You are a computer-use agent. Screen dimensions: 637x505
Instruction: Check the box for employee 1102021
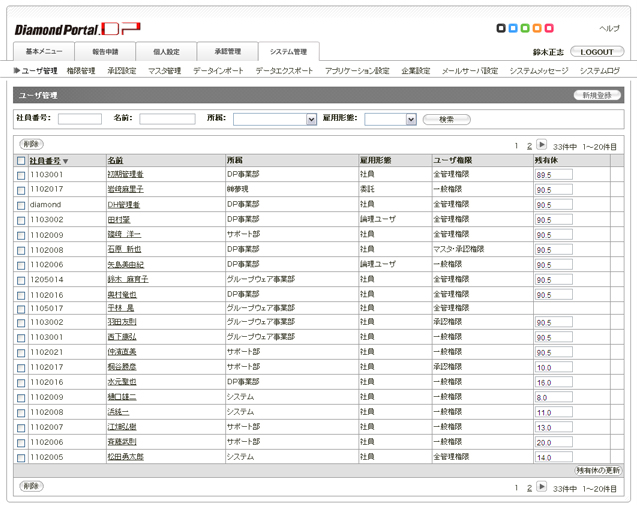pyautogui.click(x=21, y=353)
